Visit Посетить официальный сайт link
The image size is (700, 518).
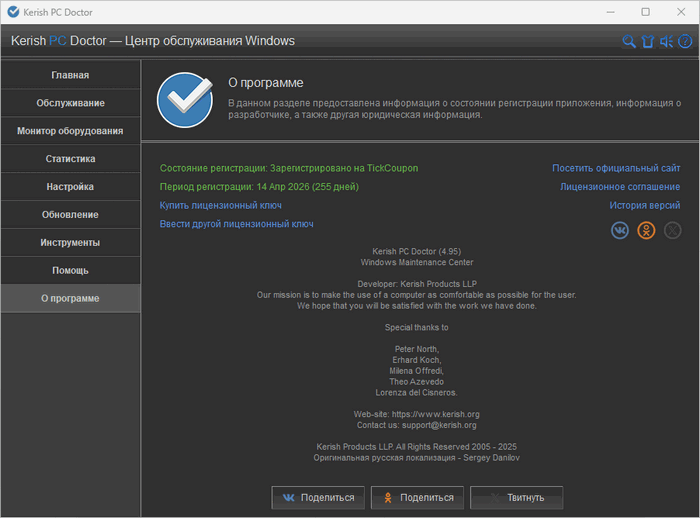pyautogui.click(x=616, y=168)
